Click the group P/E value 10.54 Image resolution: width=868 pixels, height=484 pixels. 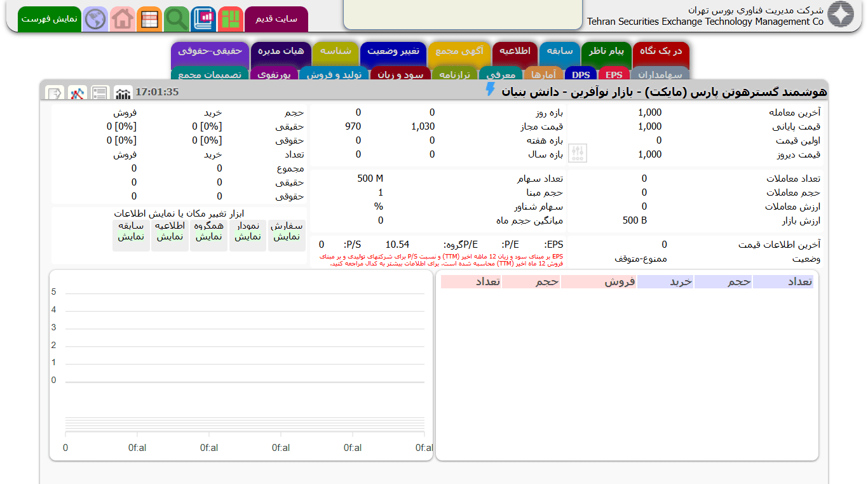tap(397, 245)
